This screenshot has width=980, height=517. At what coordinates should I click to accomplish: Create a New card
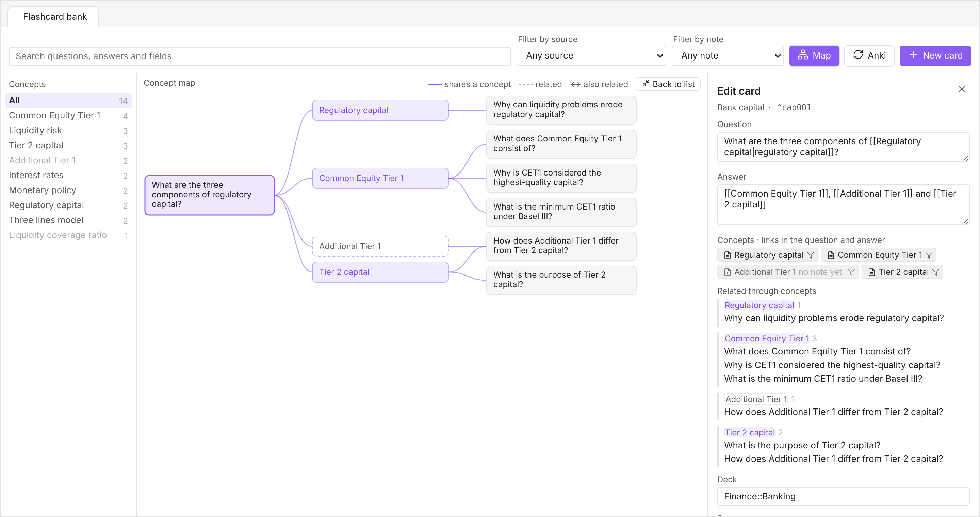pos(935,55)
